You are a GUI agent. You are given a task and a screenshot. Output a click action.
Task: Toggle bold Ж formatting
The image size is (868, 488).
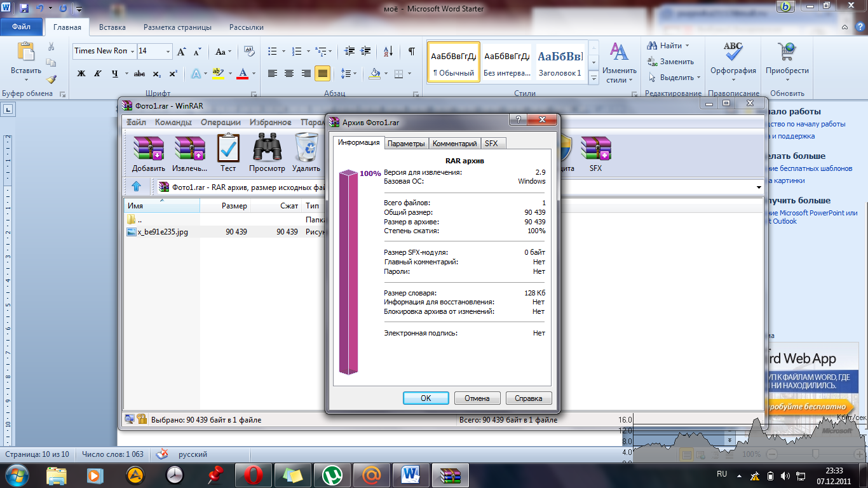click(x=81, y=74)
